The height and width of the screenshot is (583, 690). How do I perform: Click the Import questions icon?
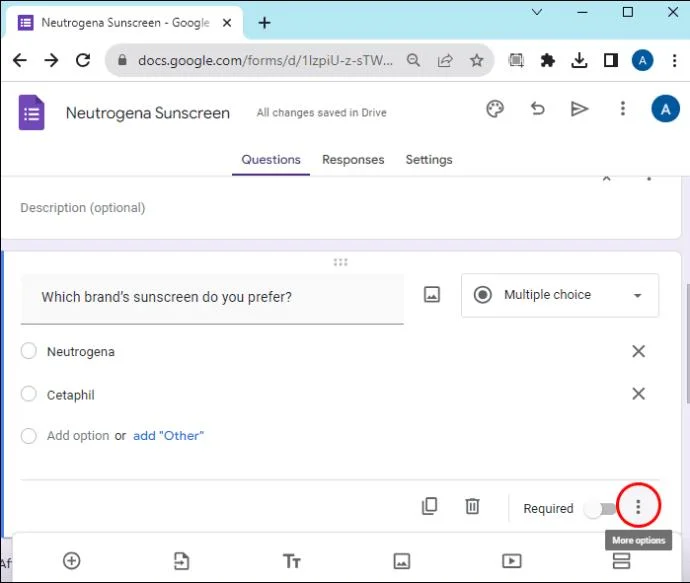point(181,561)
